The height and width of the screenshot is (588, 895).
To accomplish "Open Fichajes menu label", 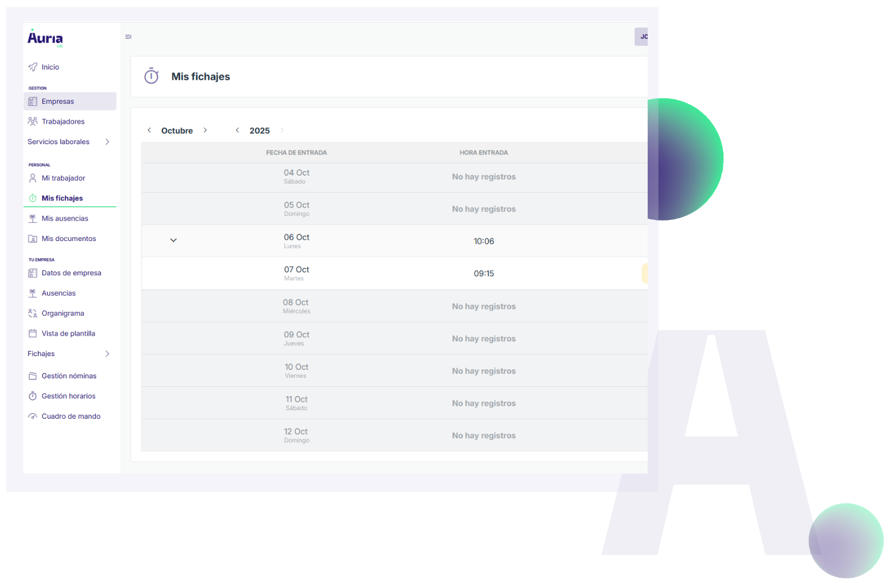I will [41, 354].
